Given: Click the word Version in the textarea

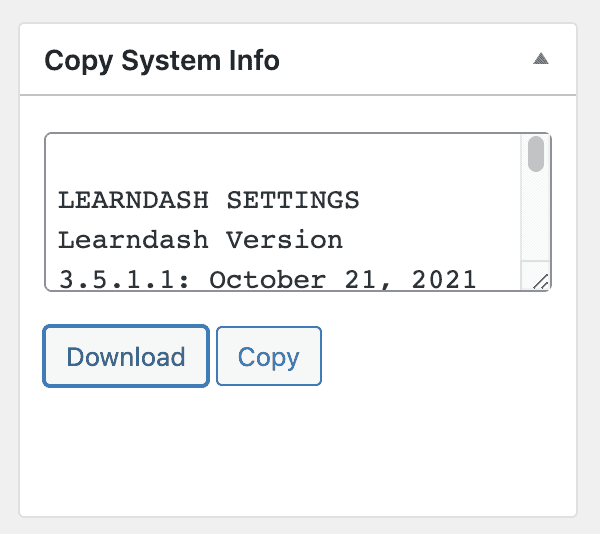Looking at the screenshot, I should pos(284,240).
